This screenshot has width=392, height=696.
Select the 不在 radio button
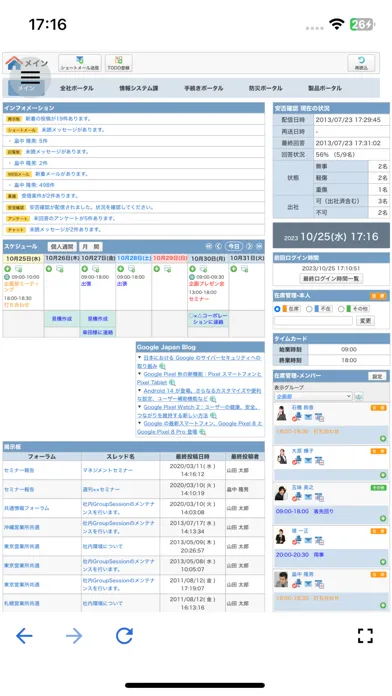[x=309, y=309]
